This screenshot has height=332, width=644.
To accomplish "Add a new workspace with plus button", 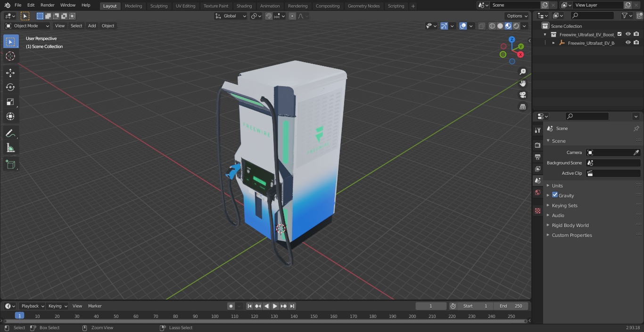I will 413,6.
